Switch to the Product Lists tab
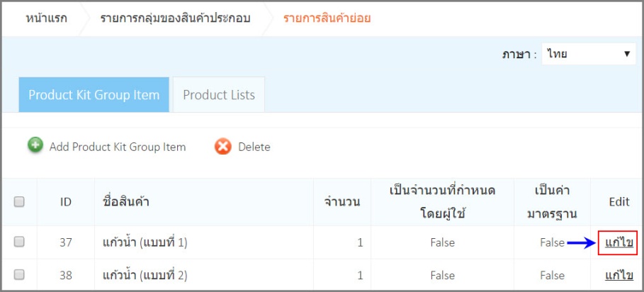Viewport: 644px width, 292px height. coord(219,95)
